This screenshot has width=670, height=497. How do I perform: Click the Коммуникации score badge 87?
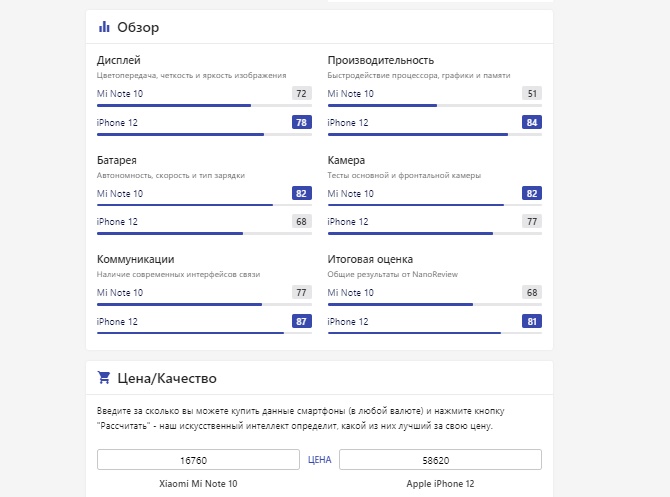302,321
